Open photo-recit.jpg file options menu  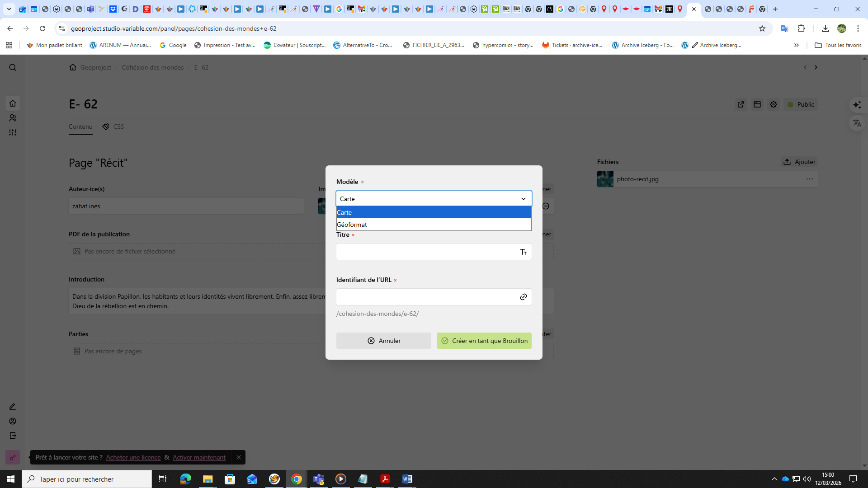click(x=809, y=179)
